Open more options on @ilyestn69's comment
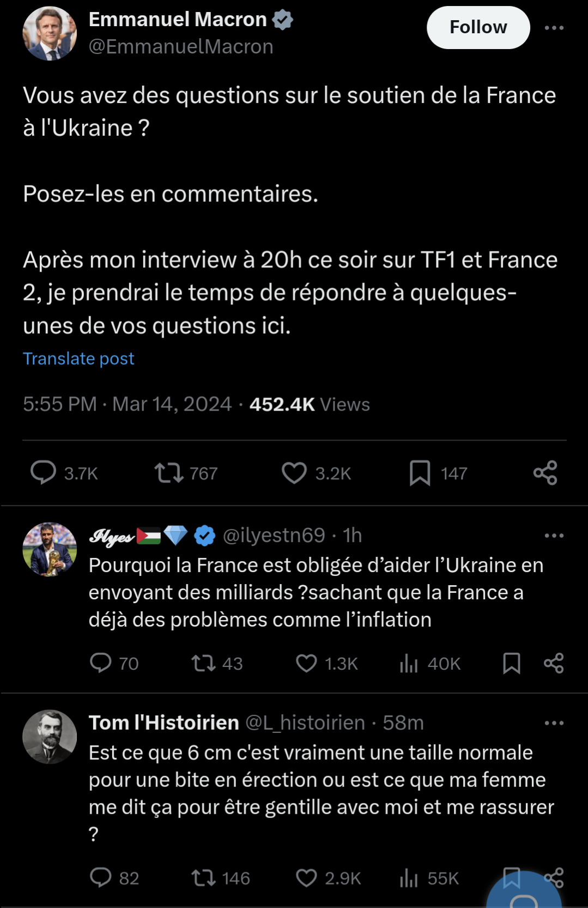Viewport: 588px width, 908px height. click(554, 536)
